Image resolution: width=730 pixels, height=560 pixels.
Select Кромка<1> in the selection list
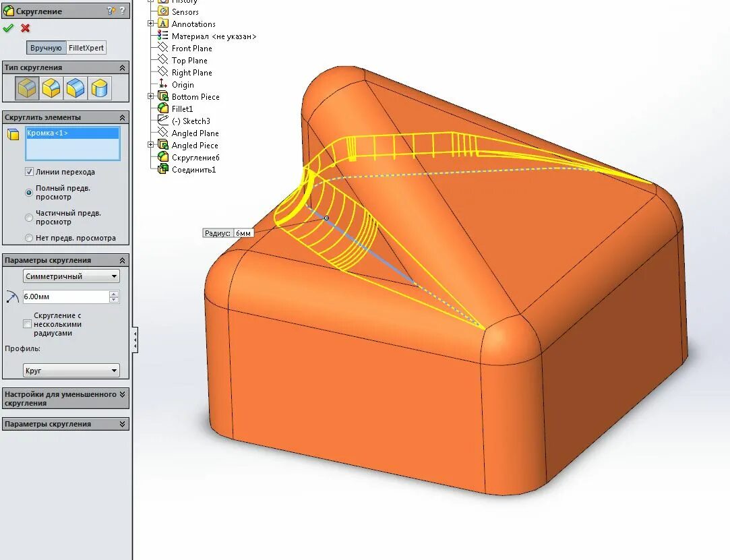click(x=73, y=133)
